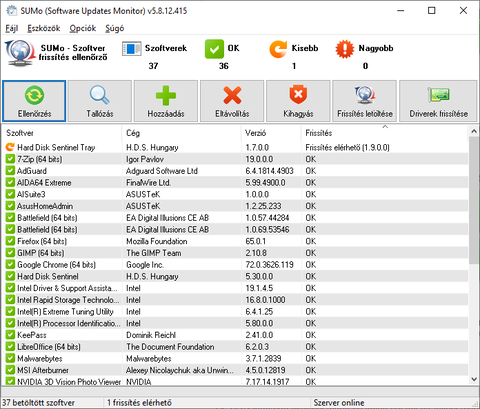Open the Fájl menu
The height and width of the screenshot is (409, 480).
point(12,28)
